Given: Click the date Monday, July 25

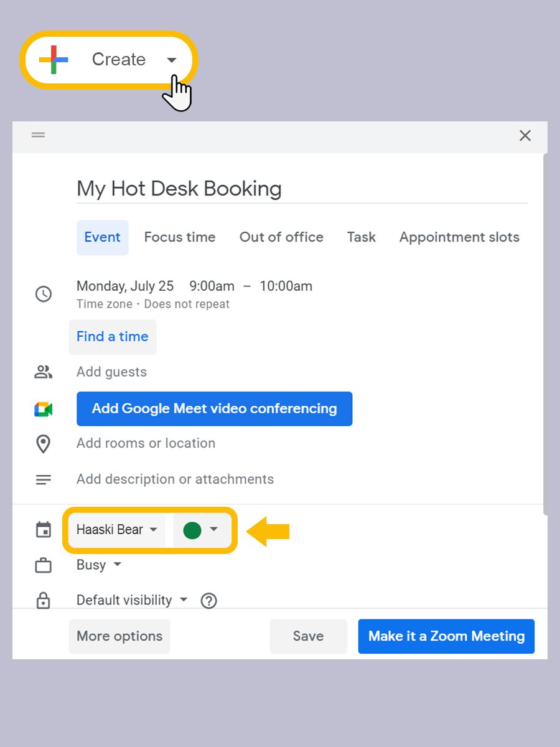Looking at the screenshot, I should pyautogui.click(x=125, y=286).
